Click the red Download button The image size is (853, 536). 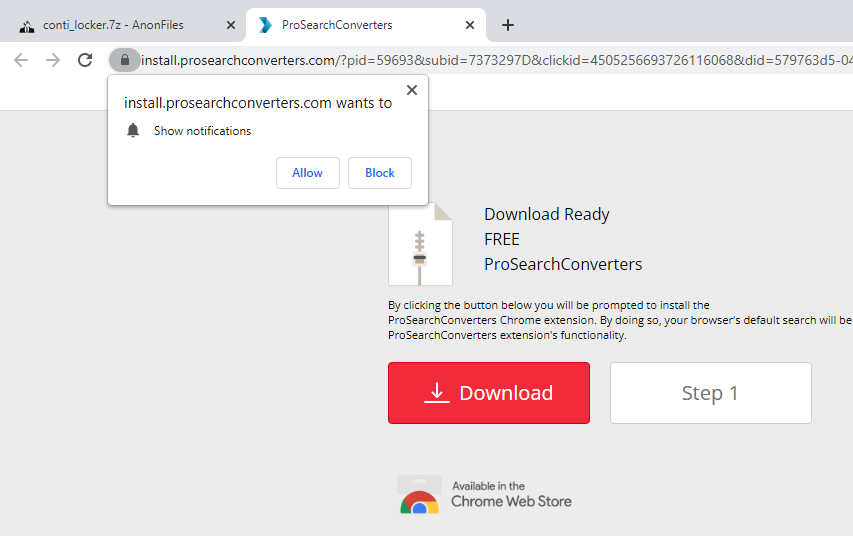tap(489, 393)
